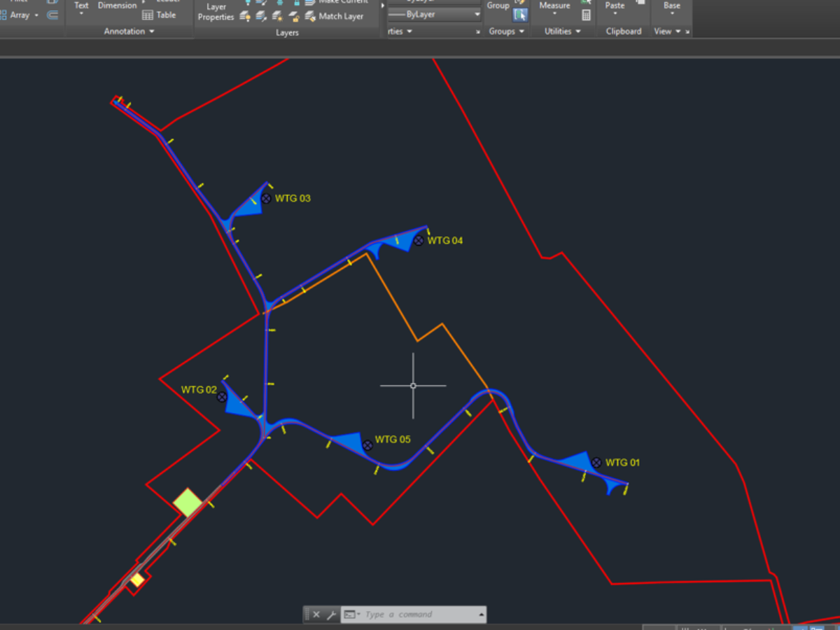Screen dimensions: 840x630
Task: Select the Offset tool beside Array
Action: point(52,15)
